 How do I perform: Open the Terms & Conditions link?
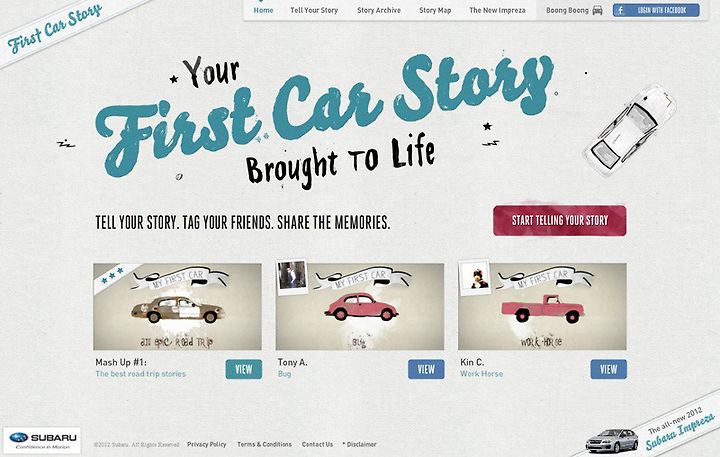pyautogui.click(x=264, y=444)
